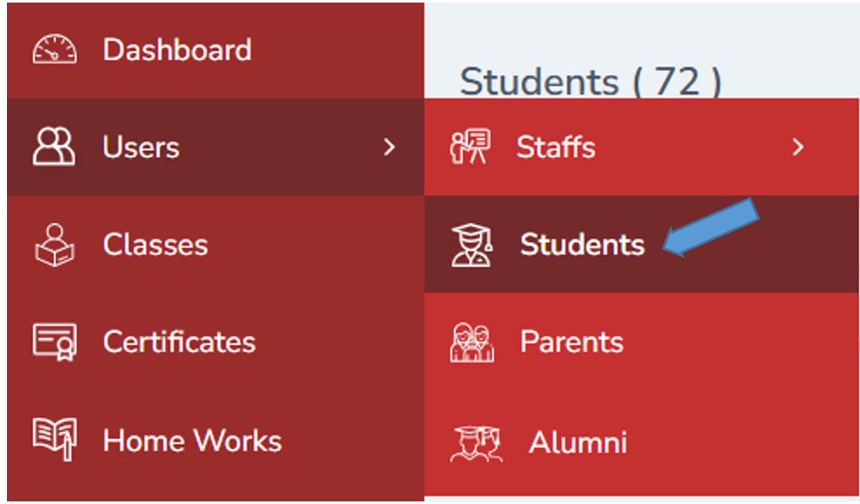
Task: Open the Home Works menu label
Action: [192, 441]
